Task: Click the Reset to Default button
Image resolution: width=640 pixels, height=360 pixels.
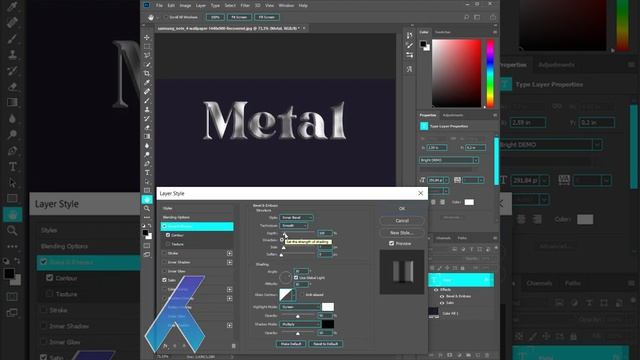Action: 326,344
